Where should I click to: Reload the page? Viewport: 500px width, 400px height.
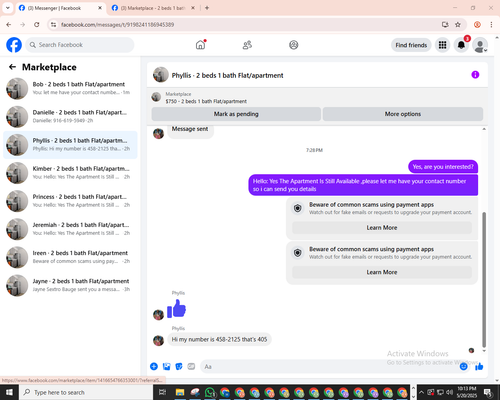37,25
